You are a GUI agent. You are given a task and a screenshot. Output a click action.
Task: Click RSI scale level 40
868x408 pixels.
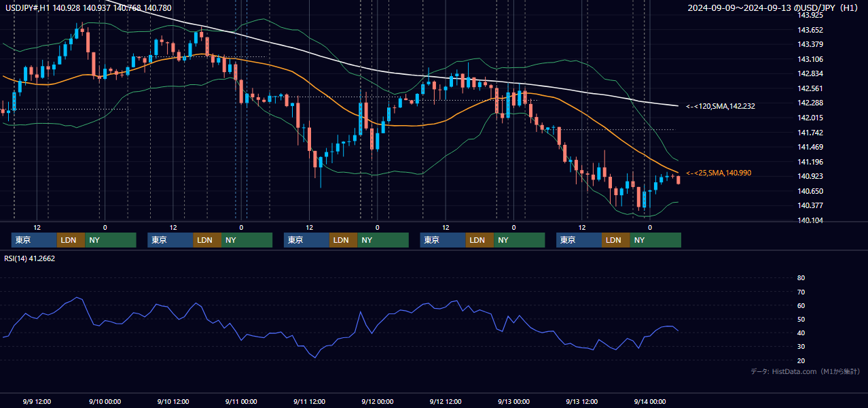click(801, 333)
